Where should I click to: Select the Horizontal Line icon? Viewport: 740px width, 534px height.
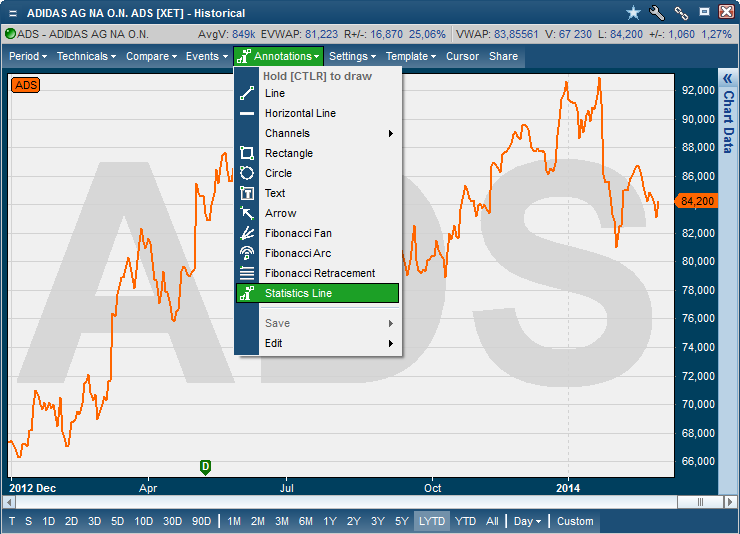[247, 113]
